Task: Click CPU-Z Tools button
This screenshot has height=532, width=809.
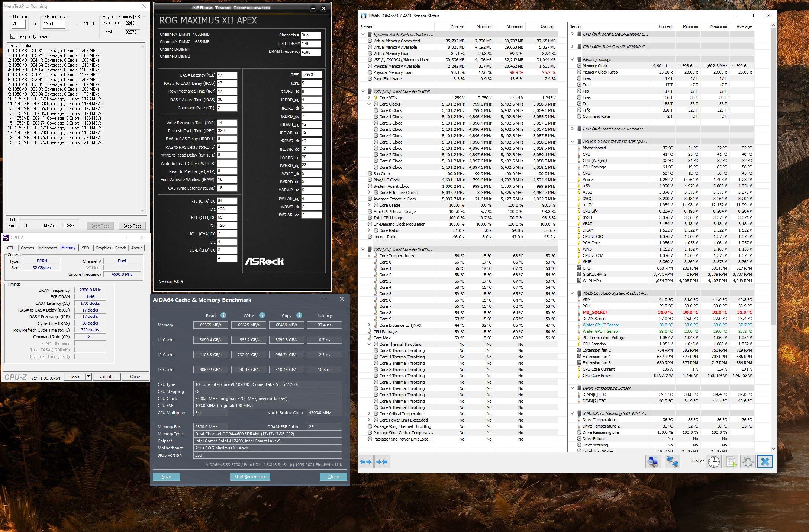Action: (x=75, y=377)
